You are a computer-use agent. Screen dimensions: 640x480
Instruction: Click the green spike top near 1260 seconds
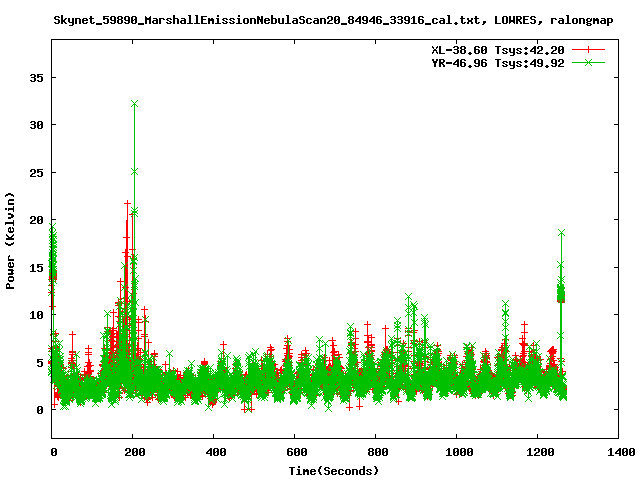[561, 232]
